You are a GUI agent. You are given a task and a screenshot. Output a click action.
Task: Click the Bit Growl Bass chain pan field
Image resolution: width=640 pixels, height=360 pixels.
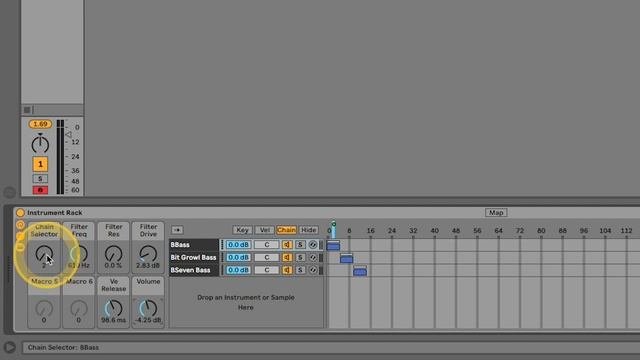tap(267, 258)
